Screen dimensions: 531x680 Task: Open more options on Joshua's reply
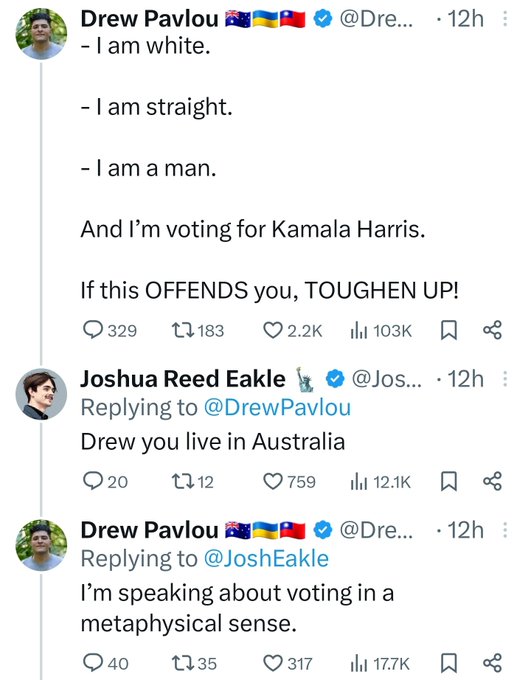point(505,379)
